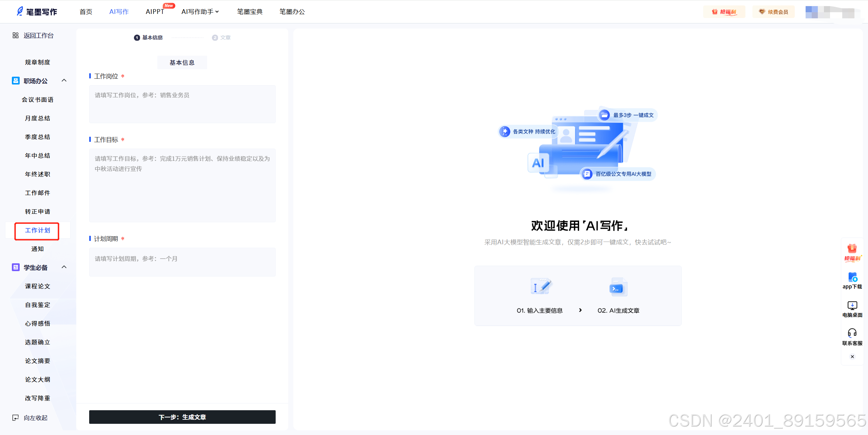This screenshot has height=435, width=868.
Task: Click the 续费会员 button
Action: click(x=773, y=12)
